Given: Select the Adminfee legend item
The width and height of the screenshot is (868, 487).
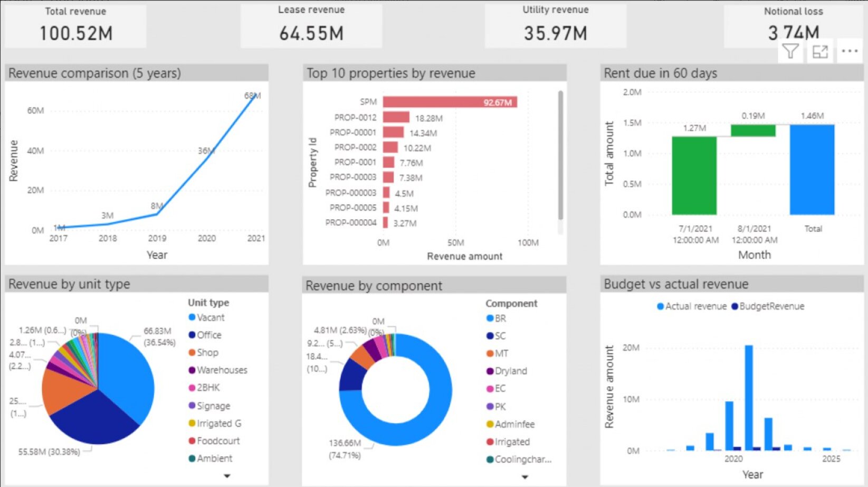Looking at the screenshot, I should [x=514, y=424].
